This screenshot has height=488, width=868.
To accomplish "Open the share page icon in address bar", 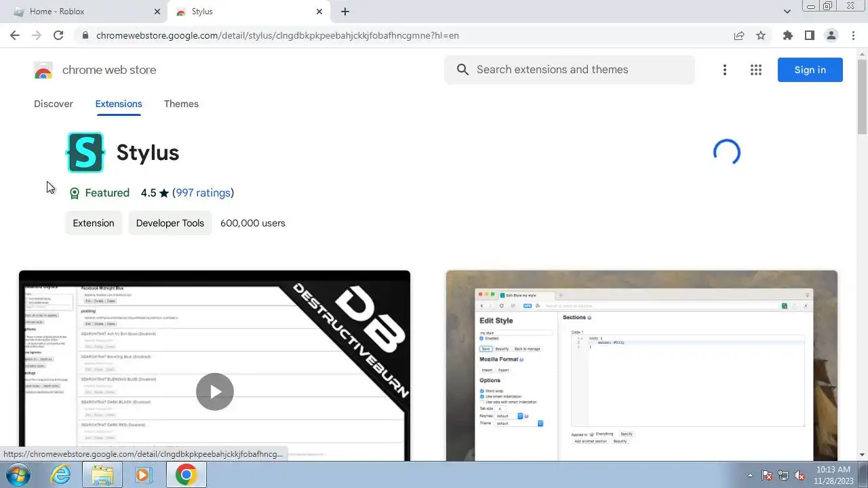I will 739,35.
